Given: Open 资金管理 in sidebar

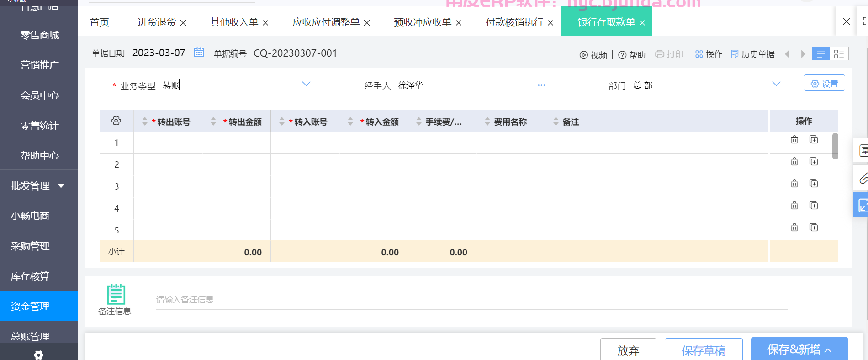Looking at the screenshot, I should [x=39, y=306].
